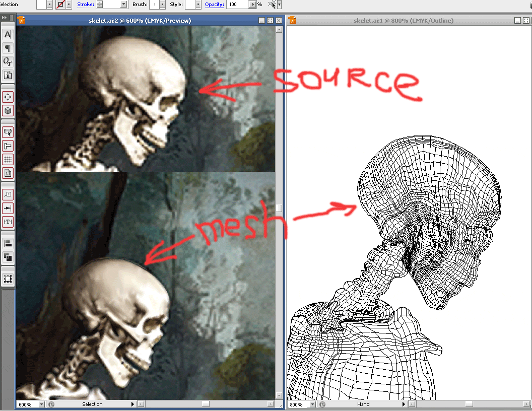532x411 pixels.
Task: Minimize the skelet.ai:1 document window
Action: point(517,20)
